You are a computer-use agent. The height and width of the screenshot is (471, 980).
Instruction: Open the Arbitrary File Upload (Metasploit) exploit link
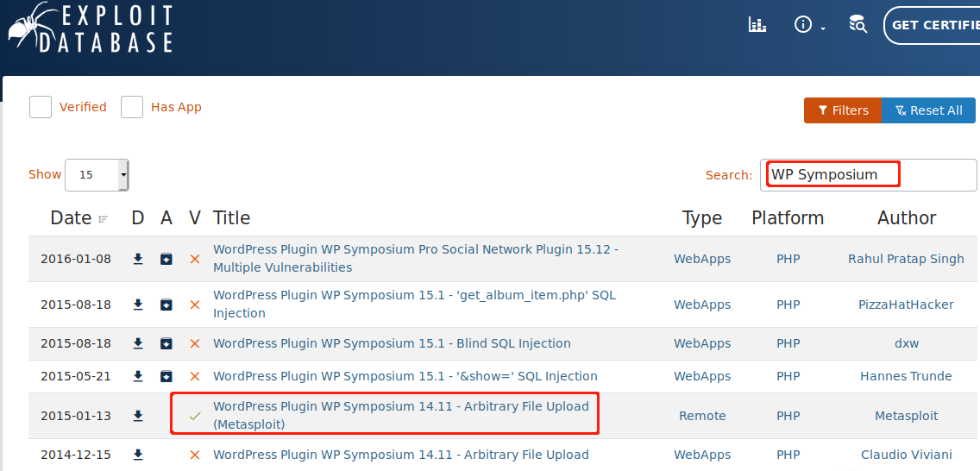(400, 416)
